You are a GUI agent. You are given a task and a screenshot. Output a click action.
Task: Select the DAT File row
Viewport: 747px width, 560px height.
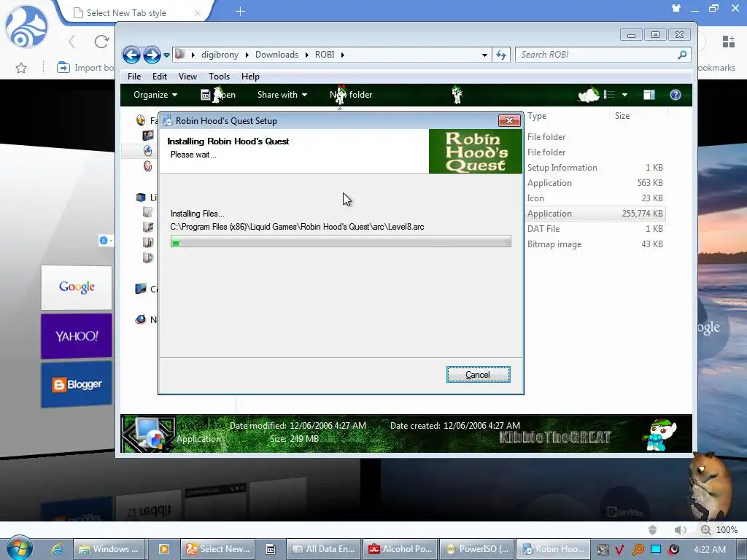pos(595,228)
